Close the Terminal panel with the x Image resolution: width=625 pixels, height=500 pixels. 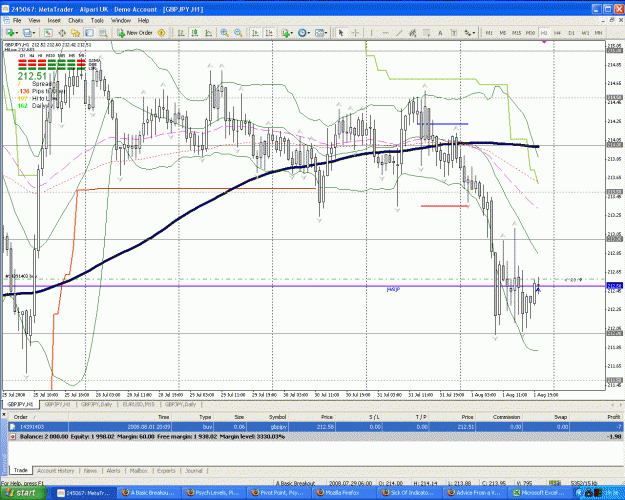click(x=4, y=415)
